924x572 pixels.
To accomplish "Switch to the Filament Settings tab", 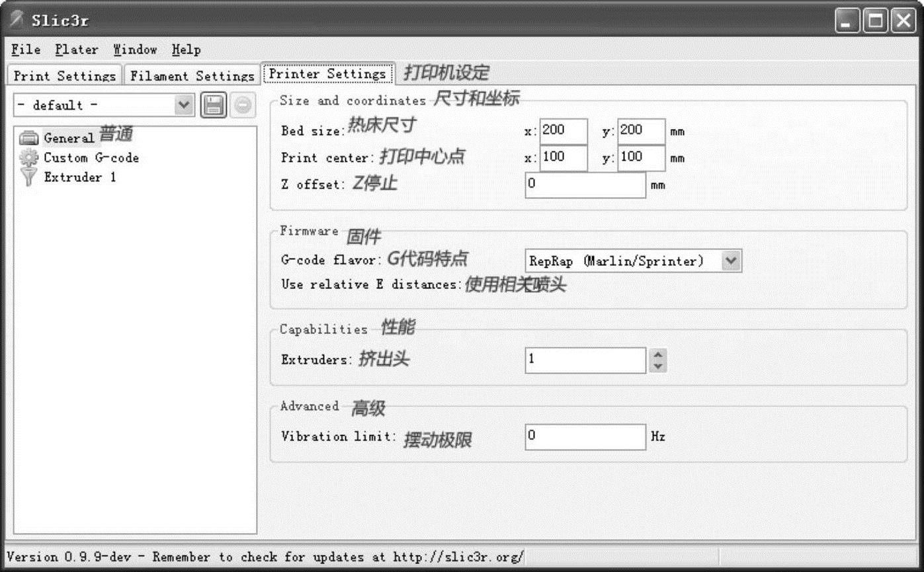I will tap(192, 75).
